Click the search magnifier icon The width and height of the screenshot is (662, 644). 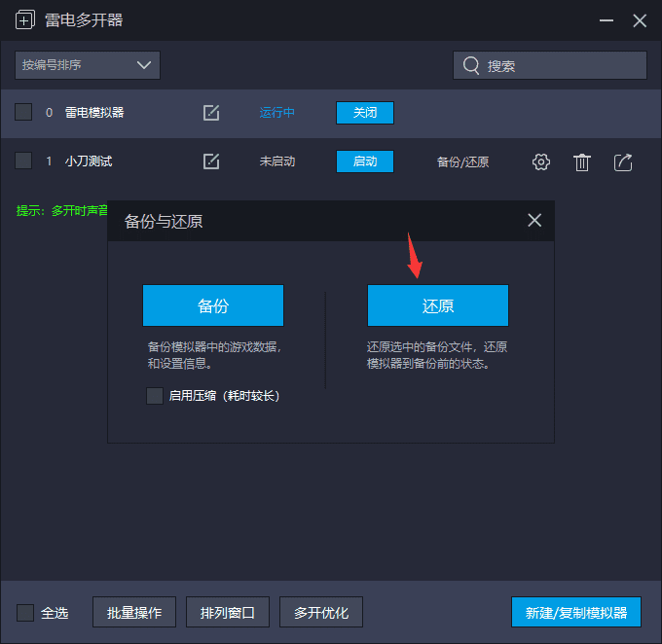pyautogui.click(x=471, y=65)
